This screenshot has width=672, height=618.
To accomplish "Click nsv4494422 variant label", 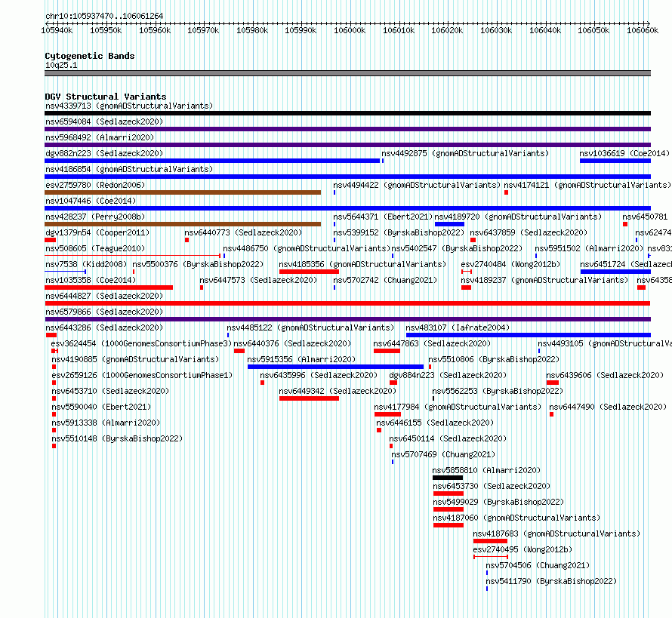I will 417,185.
